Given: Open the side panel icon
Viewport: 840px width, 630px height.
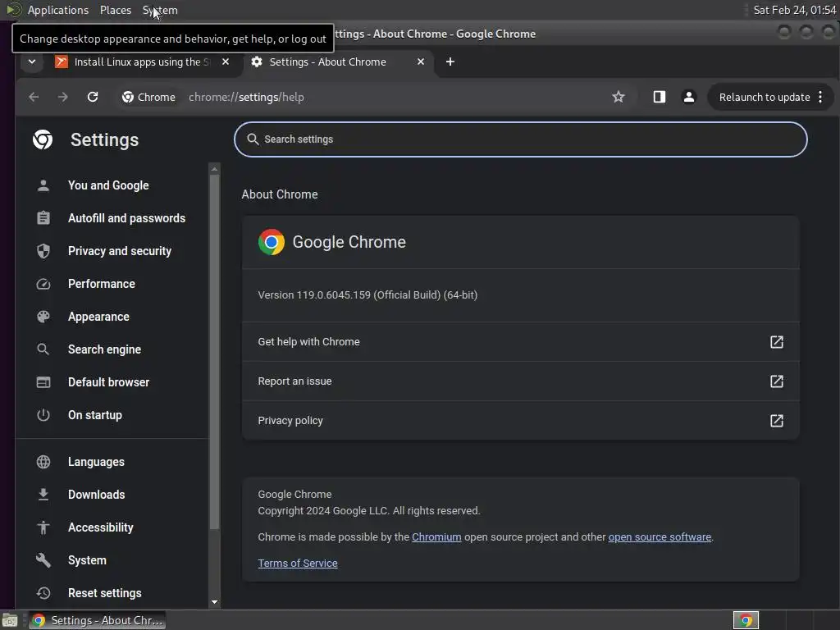Looking at the screenshot, I should (659, 97).
